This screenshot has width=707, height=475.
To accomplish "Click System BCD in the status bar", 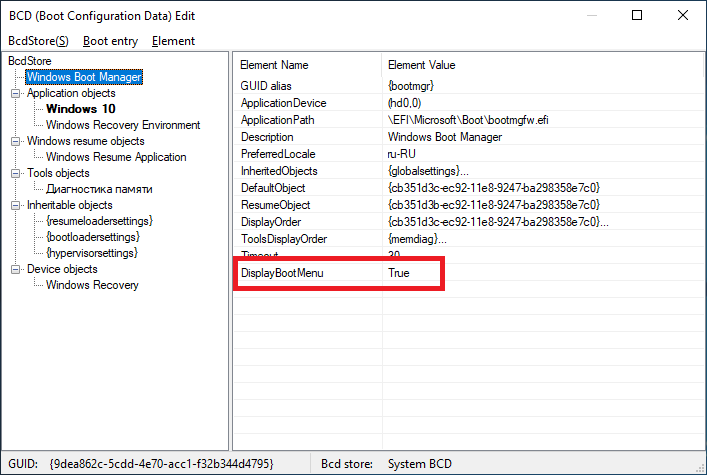I will click(420, 464).
